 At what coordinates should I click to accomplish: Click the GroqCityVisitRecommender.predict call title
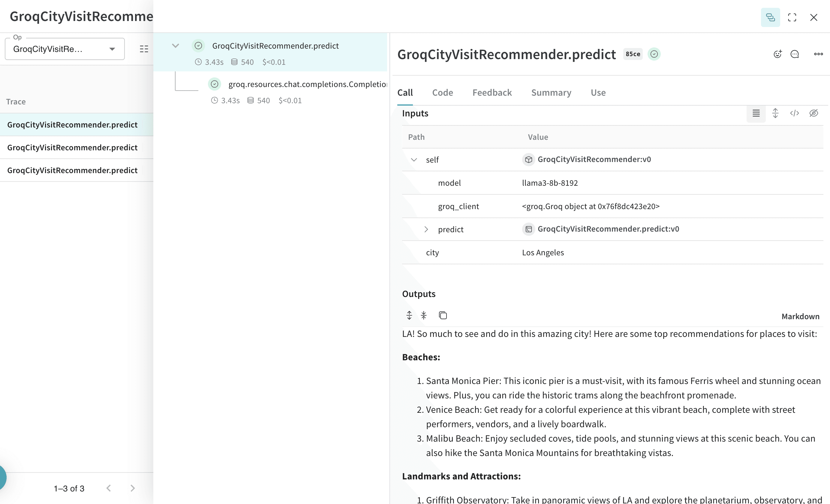(507, 54)
